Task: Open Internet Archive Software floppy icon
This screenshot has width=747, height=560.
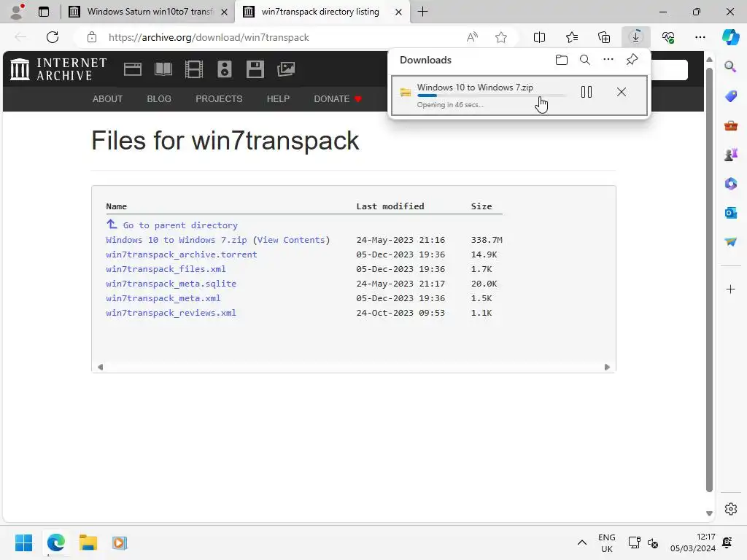Action: [x=255, y=69]
